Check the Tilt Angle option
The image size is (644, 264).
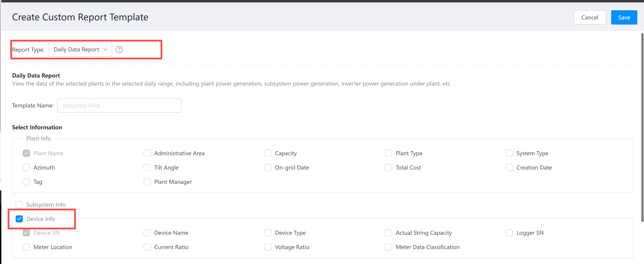pyautogui.click(x=147, y=168)
